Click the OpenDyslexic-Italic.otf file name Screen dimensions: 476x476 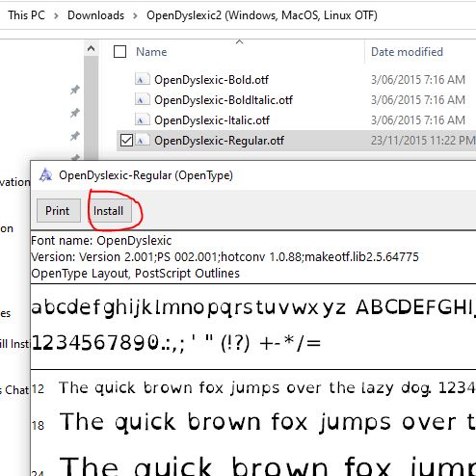pos(212,120)
